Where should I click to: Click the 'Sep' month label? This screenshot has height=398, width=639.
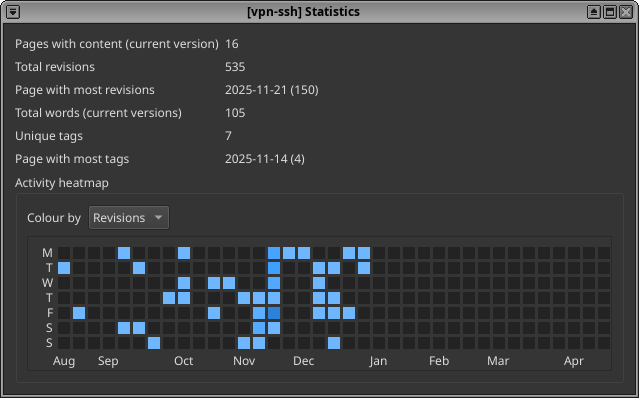108,361
